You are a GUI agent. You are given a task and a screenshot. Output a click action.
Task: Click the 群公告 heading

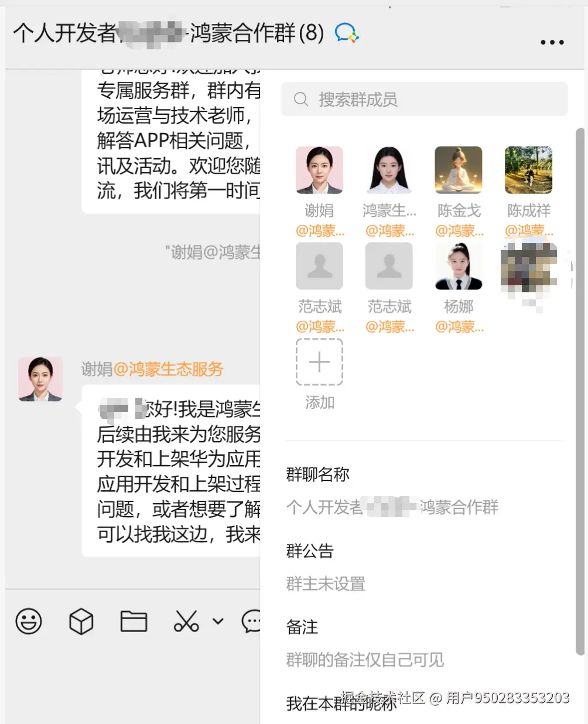[310, 551]
